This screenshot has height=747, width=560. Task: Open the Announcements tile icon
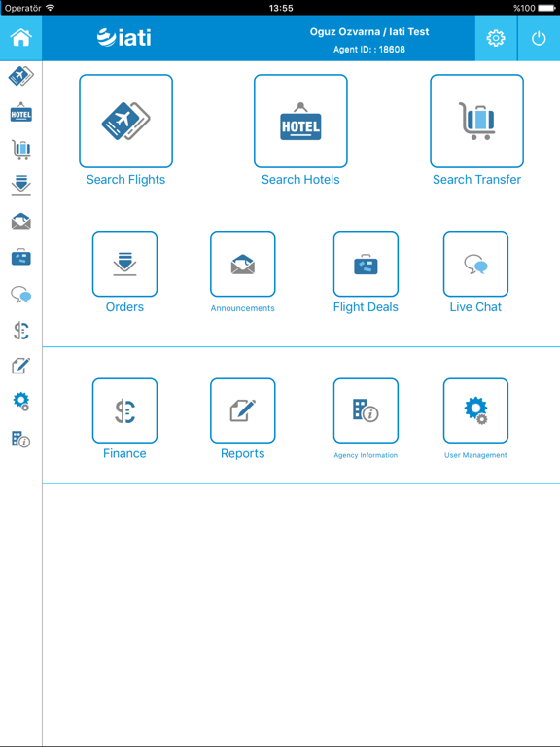tap(243, 265)
